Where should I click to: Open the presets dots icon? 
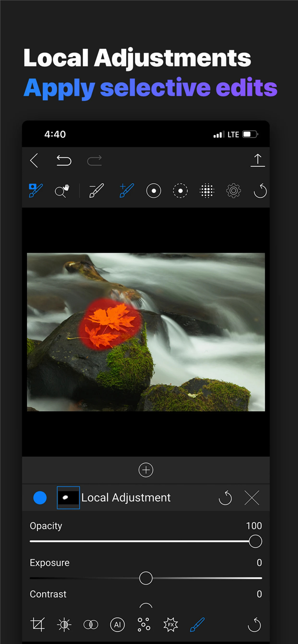tap(144, 624)
